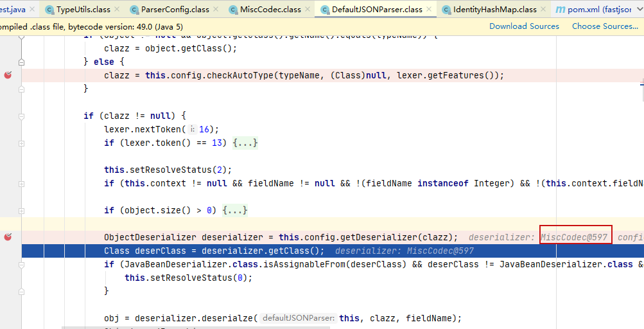644x329 pixels.
Task: Select the DefaultJSONParser.class tab
Action: point(377,9)
